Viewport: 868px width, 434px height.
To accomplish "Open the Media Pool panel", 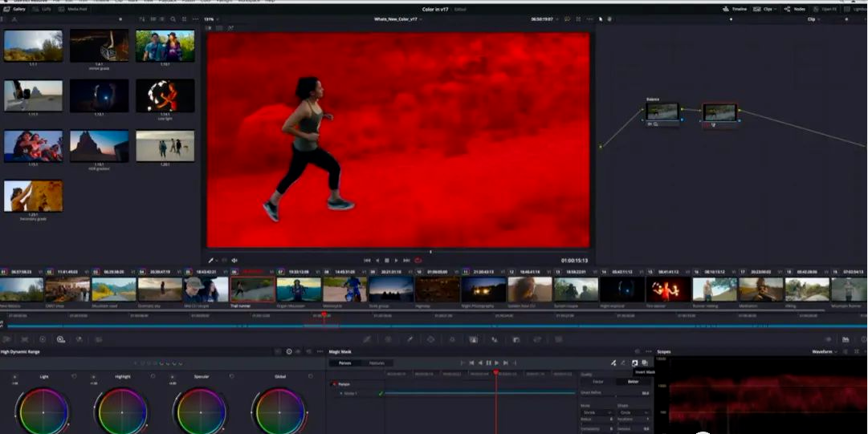I will [74, 9].
